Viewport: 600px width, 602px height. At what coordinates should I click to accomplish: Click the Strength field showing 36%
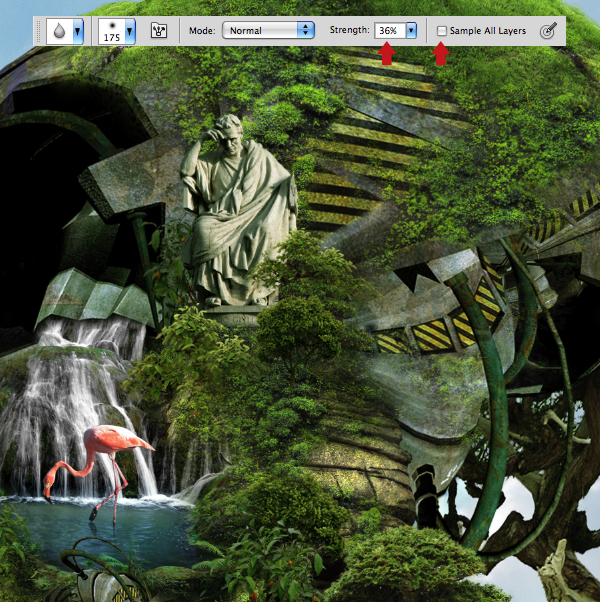point(390,30)
